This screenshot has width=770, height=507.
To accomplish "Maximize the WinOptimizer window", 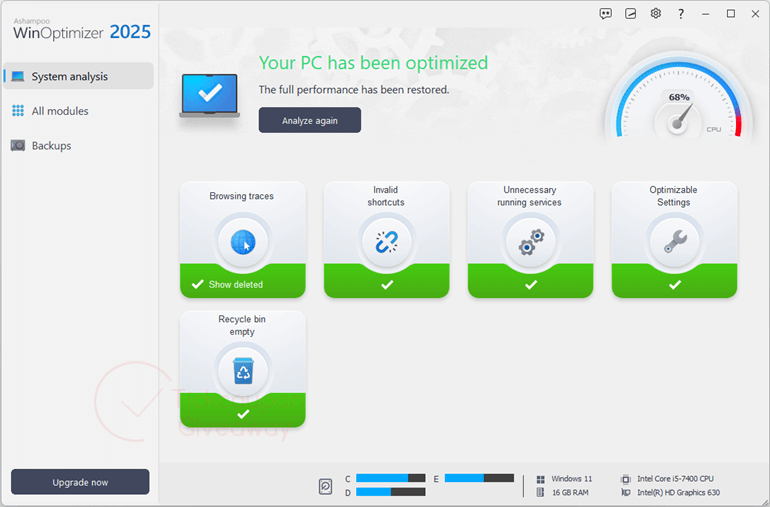I will (731, 14).
